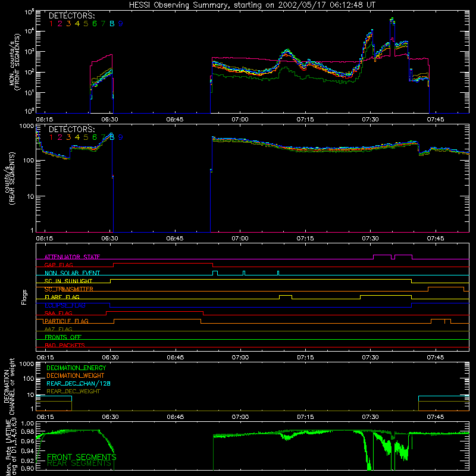
Task: Click the counts/s (REAR SEGMENTS) axis title
Action: tap(10, 178)
